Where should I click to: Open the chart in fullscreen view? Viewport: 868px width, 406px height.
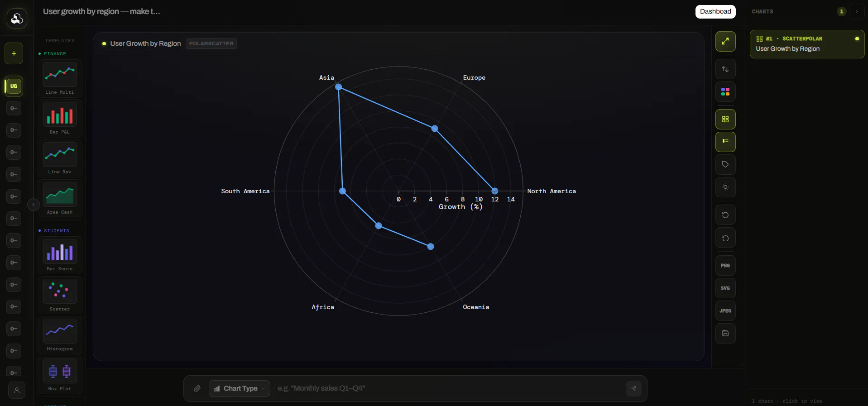(x=725, y=42)
